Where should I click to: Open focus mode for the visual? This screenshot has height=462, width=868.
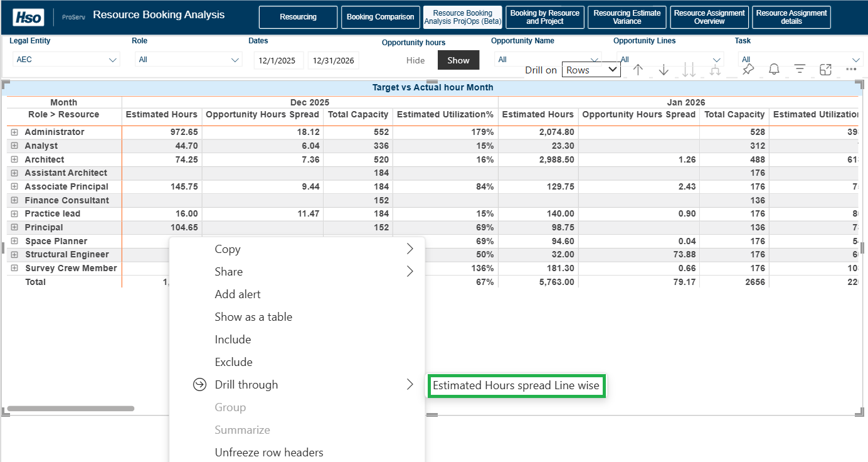click(x=825, y=70)
